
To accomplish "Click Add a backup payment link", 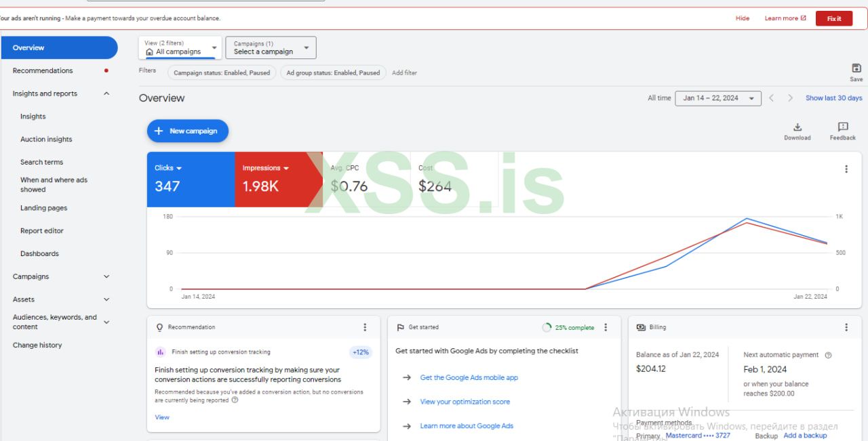I will pos(805,436).
